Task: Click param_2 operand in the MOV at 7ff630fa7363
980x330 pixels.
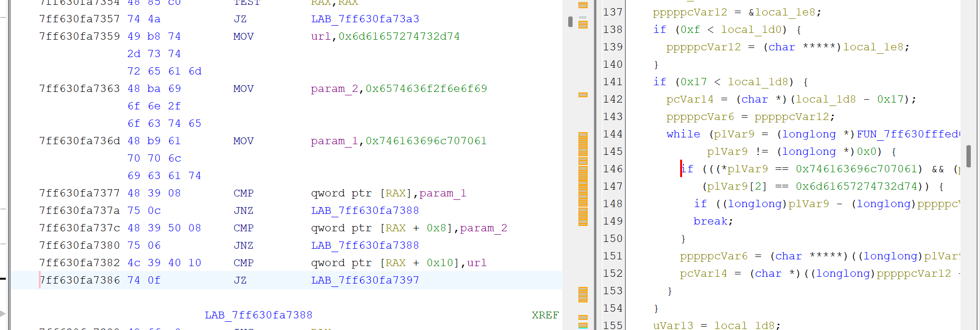Action: click(334, 89)
